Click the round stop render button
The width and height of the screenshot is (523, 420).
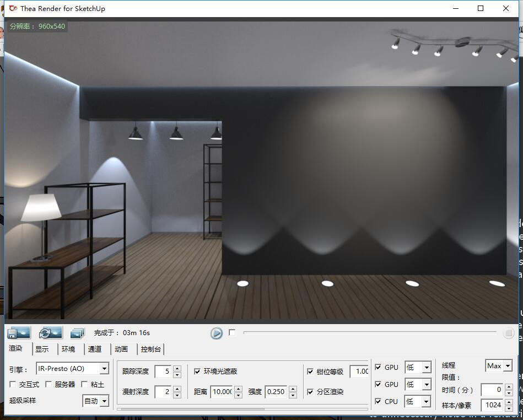pos(509,333)
